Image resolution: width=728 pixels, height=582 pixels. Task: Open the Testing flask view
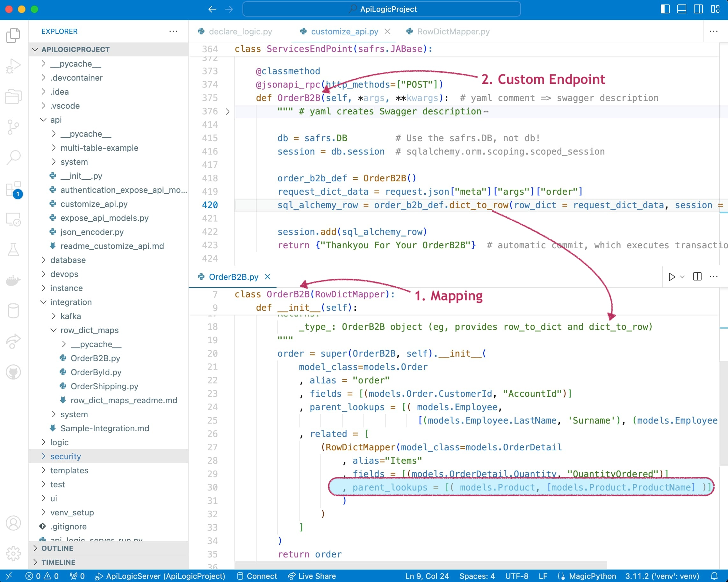coord(13,250)
